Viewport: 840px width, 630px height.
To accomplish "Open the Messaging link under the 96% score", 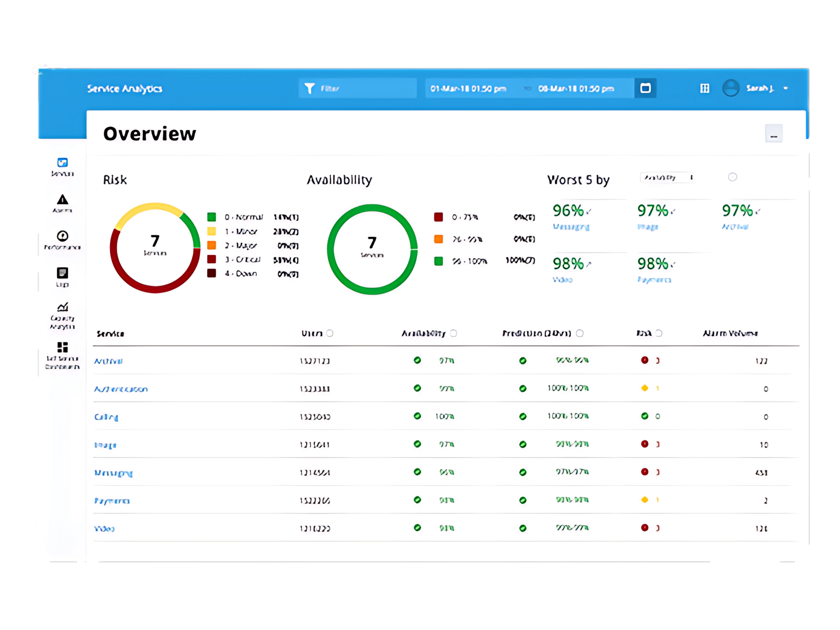I will [x=571, y=227].
